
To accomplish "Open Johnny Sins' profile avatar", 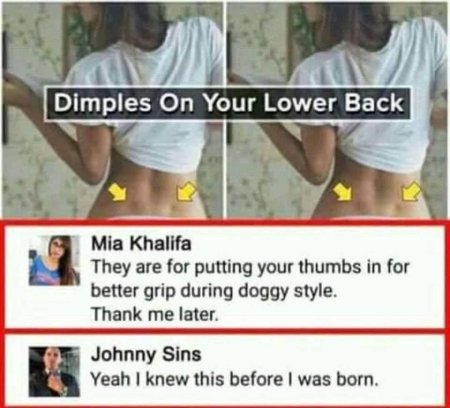I will (x=54, y=372).
